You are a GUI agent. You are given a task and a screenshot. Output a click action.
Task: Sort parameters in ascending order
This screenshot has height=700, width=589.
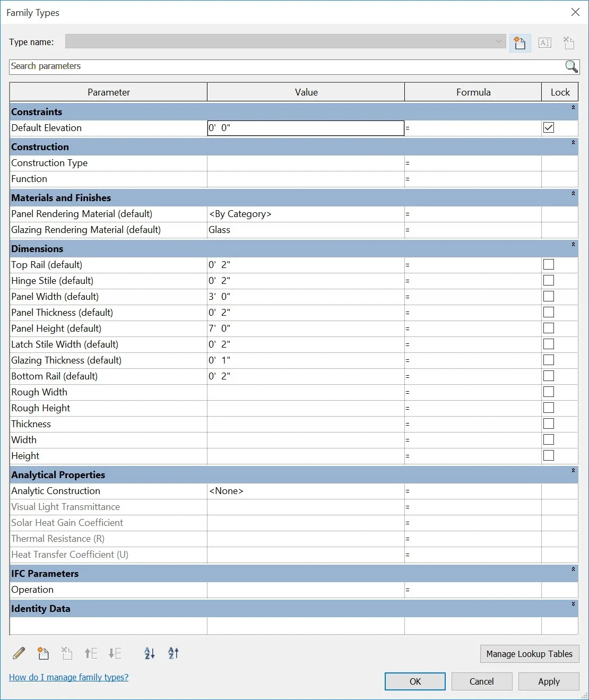coord(150,653)
